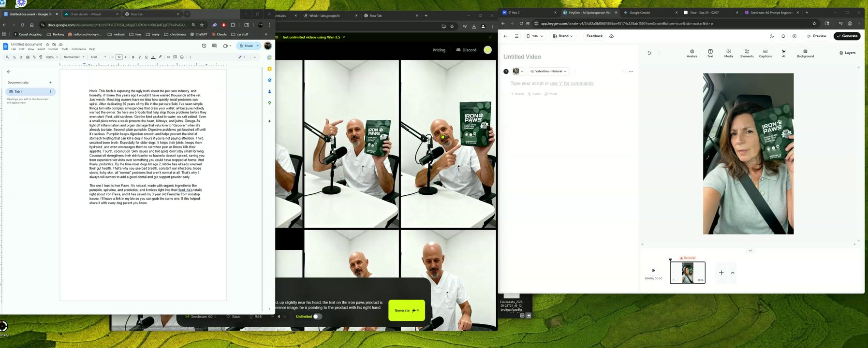Click green Generate button in Seedream window
Image resolution: width=868 pixels, height=348 pixels.
click(x=407, y=310)
